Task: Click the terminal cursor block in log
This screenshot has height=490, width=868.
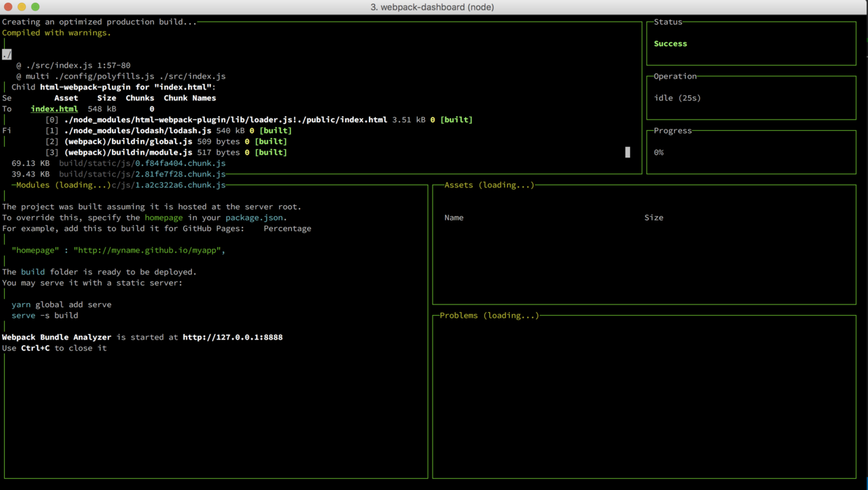Action: pyautogui.click(x=627, y=152)
